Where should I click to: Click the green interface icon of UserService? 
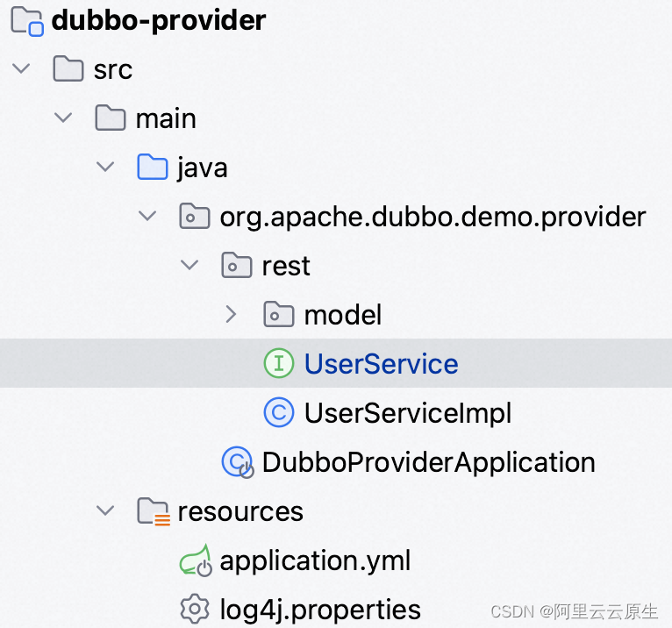[x=279, y=363]
